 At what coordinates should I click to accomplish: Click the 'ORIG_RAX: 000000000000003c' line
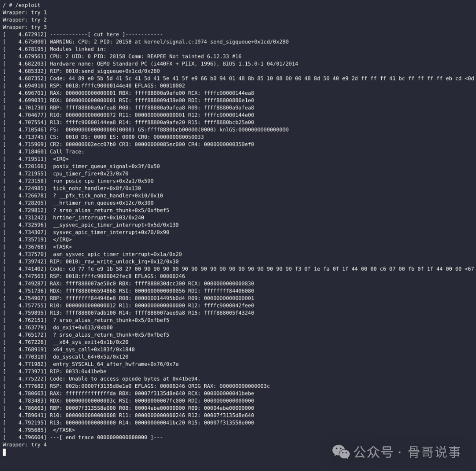click(136, 386)
